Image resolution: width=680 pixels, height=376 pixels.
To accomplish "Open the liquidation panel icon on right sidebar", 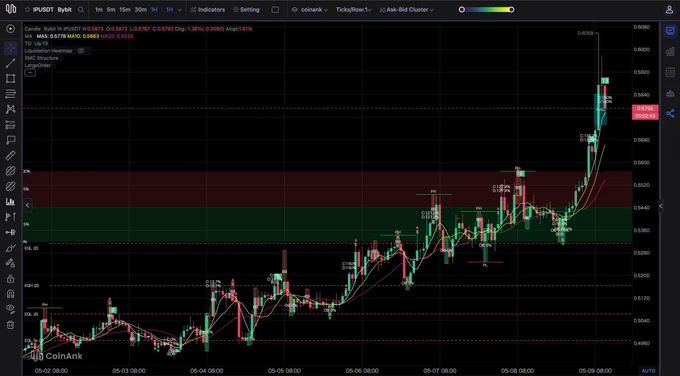I will [670, 93].
